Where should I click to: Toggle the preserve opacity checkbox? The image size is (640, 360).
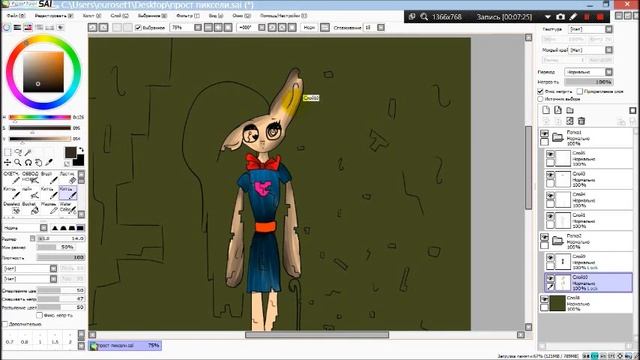point(540,91)
